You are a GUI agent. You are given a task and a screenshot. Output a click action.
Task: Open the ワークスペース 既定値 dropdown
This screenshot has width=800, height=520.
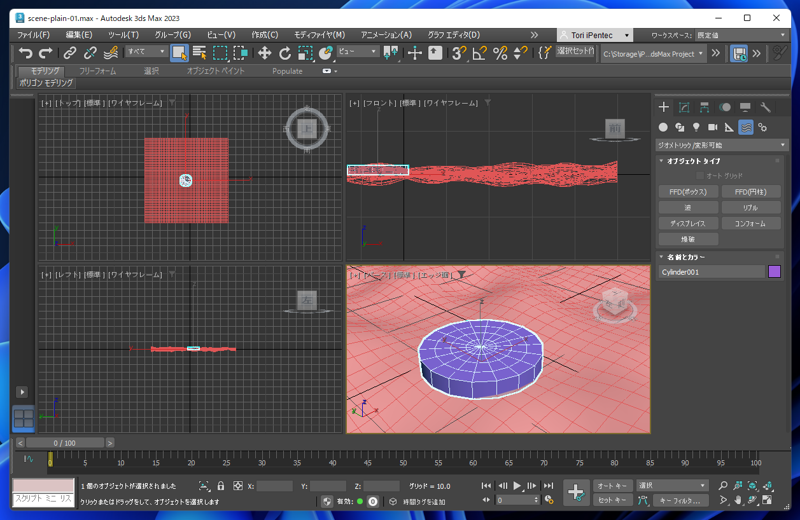tap(741, 35)
